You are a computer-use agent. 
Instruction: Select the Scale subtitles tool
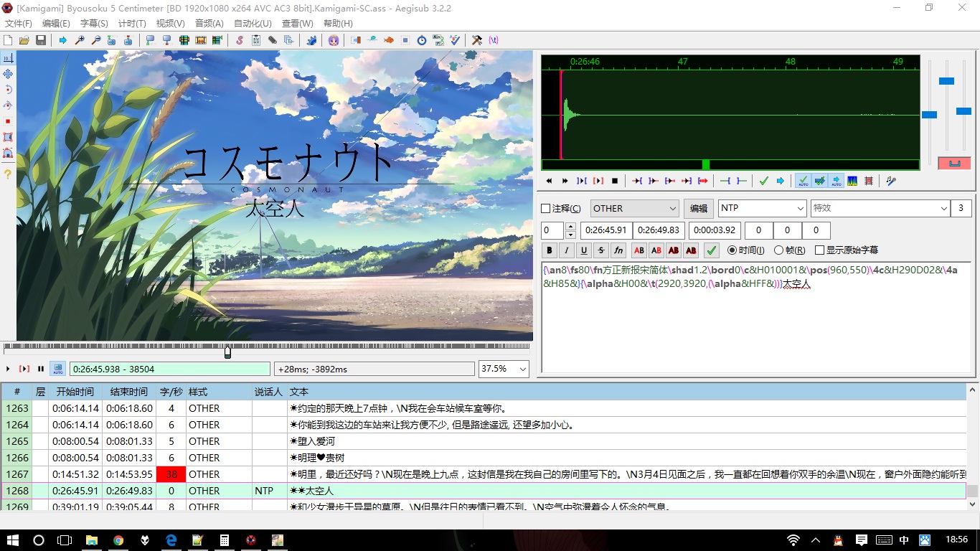[x=8, y=121]
